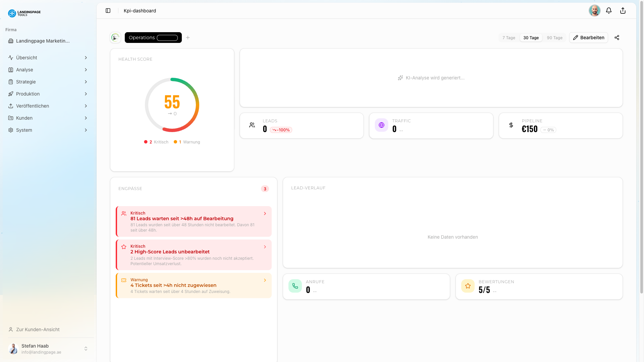Select the 90 Tage time range
This screenshot has width=644, height=362.
554,38
